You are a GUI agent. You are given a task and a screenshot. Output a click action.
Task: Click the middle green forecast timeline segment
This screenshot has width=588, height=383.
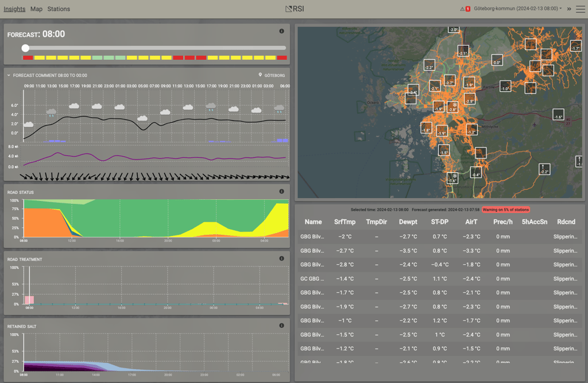coord(109,58)
